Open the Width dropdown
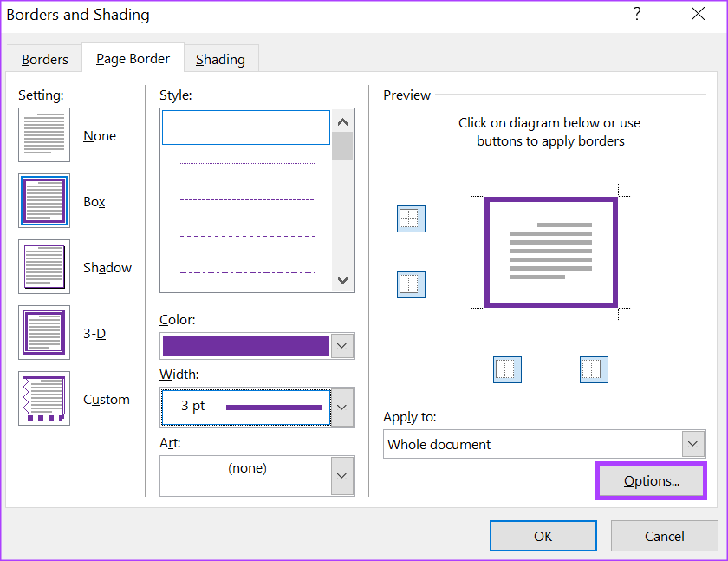Viewport: 728px width, 561px height. 342,408
